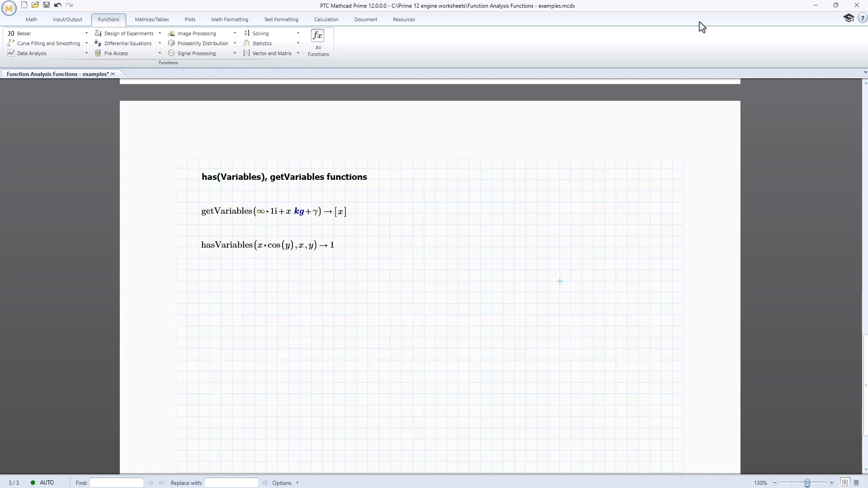
Task: Open the Mathcad application menu button
Action: point(9,8)
